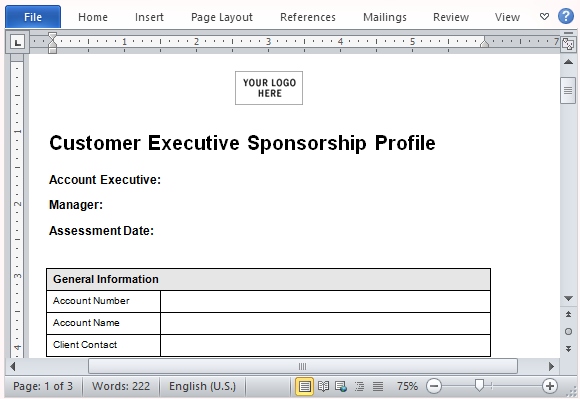The height and width of the screenshot is (399, 580).
Task: Click the Assessment Date: label
Action: (101, 231)
